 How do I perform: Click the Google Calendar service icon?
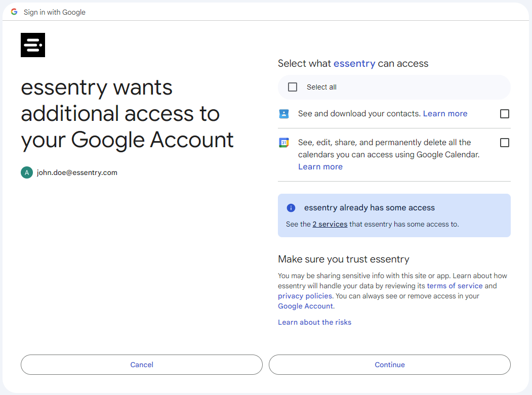point(284,143)
